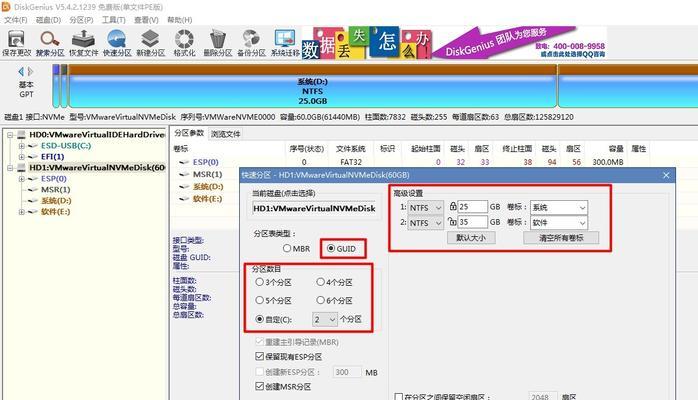Image resolution: width=698 pixels, height=400 pixels.
Task: Select MSR(1) in the left disk tree
Action: pos(56,190)
